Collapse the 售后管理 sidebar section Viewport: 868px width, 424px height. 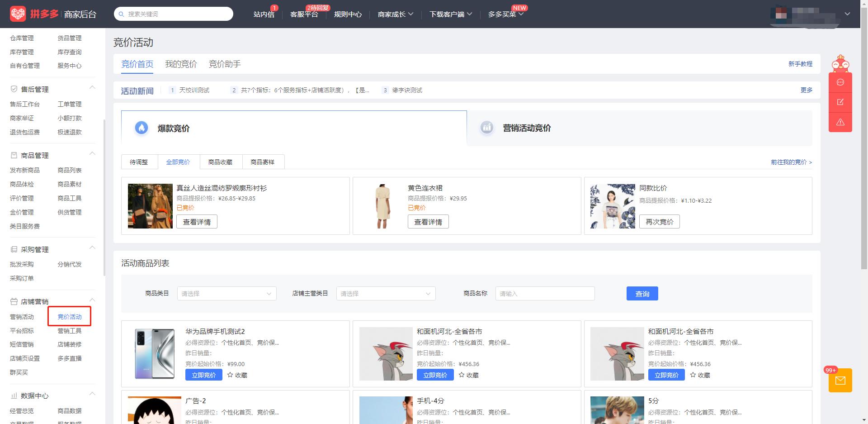point(92,87)
